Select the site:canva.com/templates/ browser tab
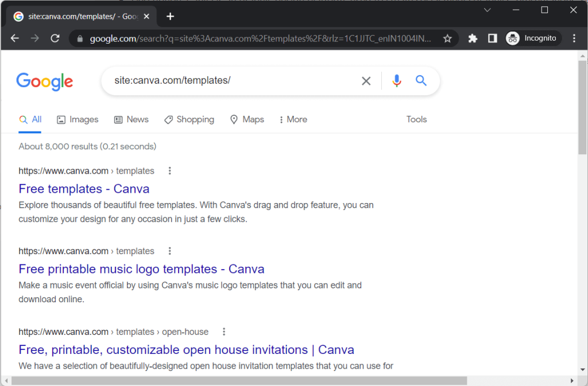This screenshot has height=386, width=588. pos(82,17)
